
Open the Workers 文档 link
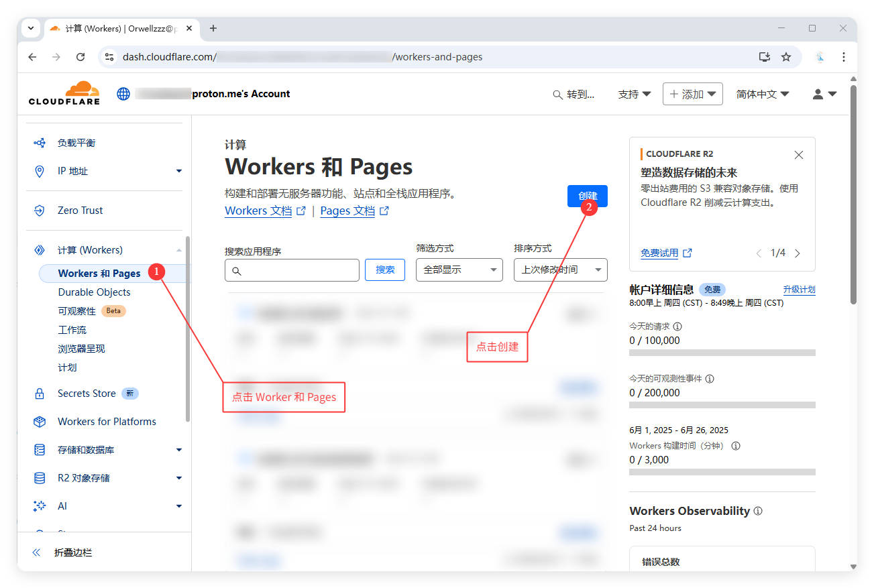(258, 211)
